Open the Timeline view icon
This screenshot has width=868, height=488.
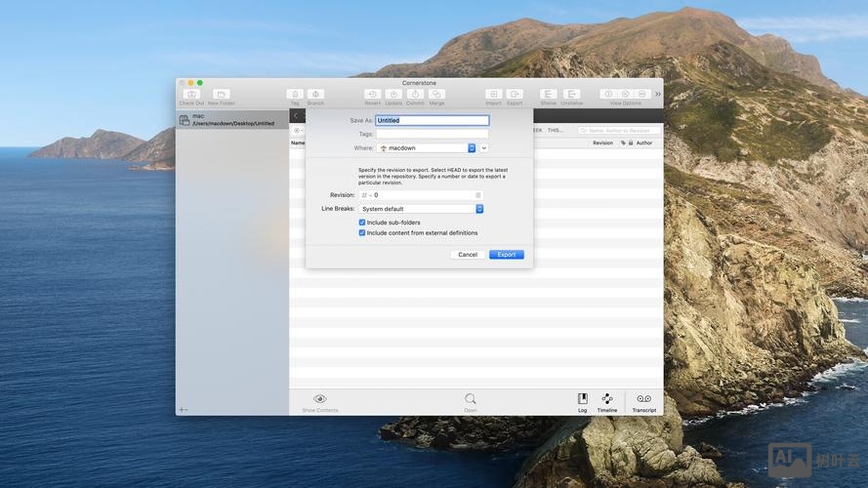click(x=606, y=399)
